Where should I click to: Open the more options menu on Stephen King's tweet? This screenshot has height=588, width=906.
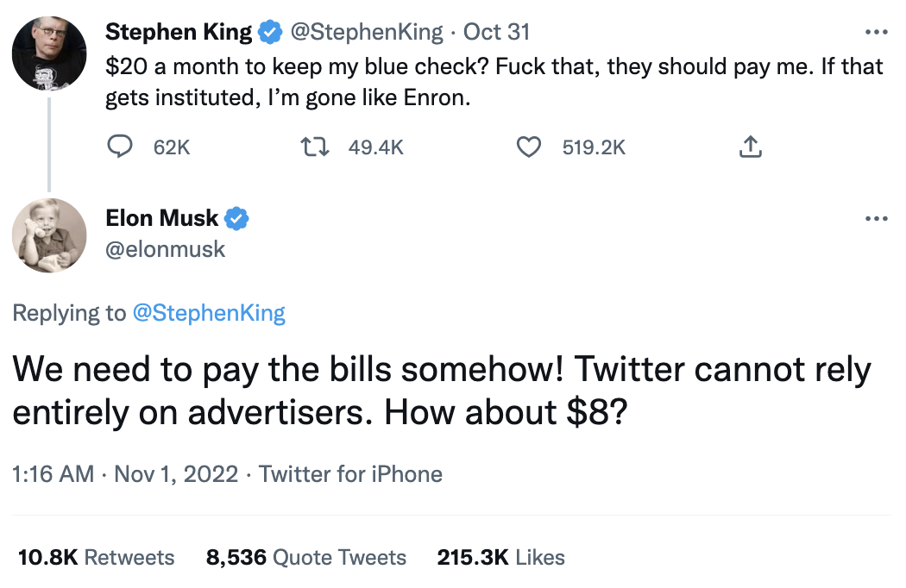pyautogui.click(x=876, y=33)
